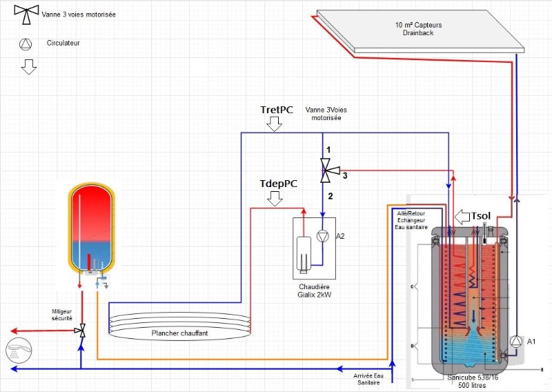Image resolution: width=552 pixels, height=392 pixels.
Task: Click the "Plancher chauffant" label
Action: (x=179, y=333)
